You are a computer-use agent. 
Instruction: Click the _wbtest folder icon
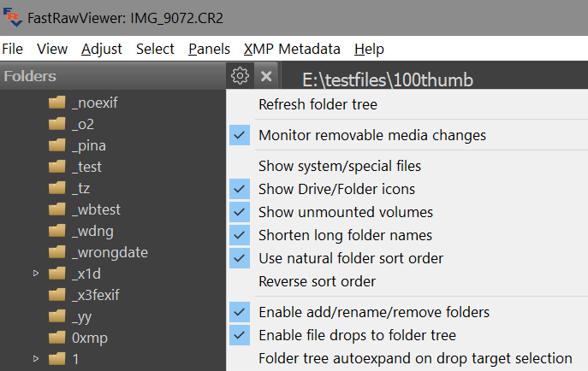click(57, 209)
